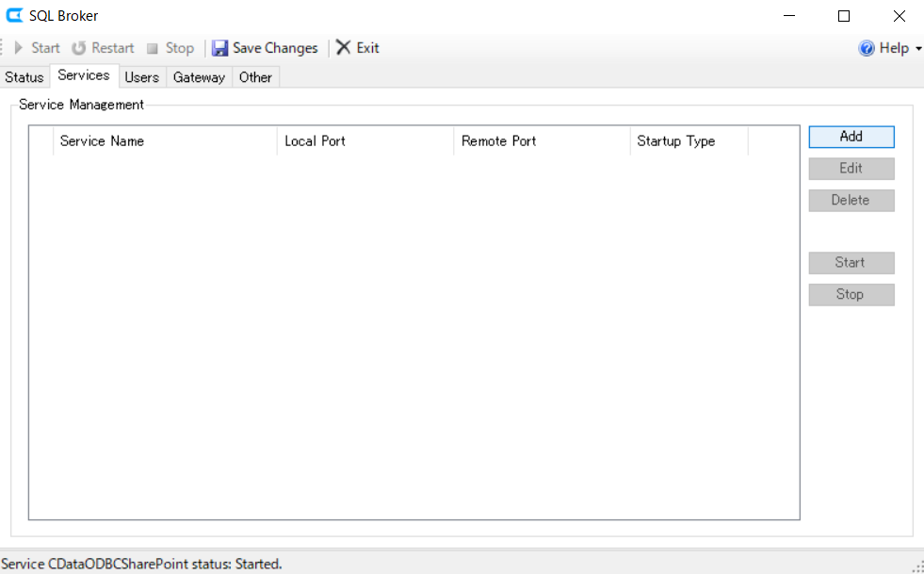Click the Add button to create a service
Screen dimensions: 924x574
point(851,136)
